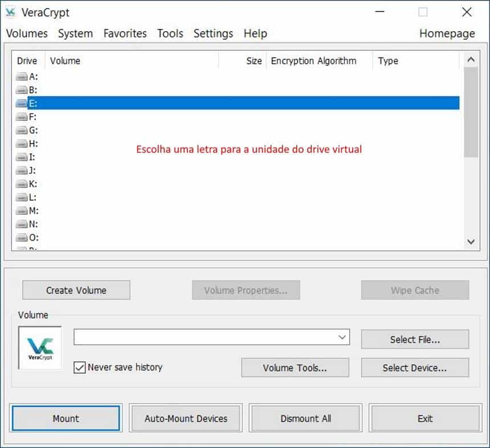
Task: Open the Help menu
Action: (255, 34)
